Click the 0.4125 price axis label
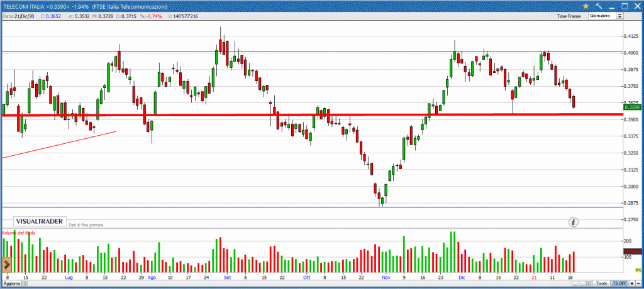This screenshot has height=289, width=644. click(632, 36)
